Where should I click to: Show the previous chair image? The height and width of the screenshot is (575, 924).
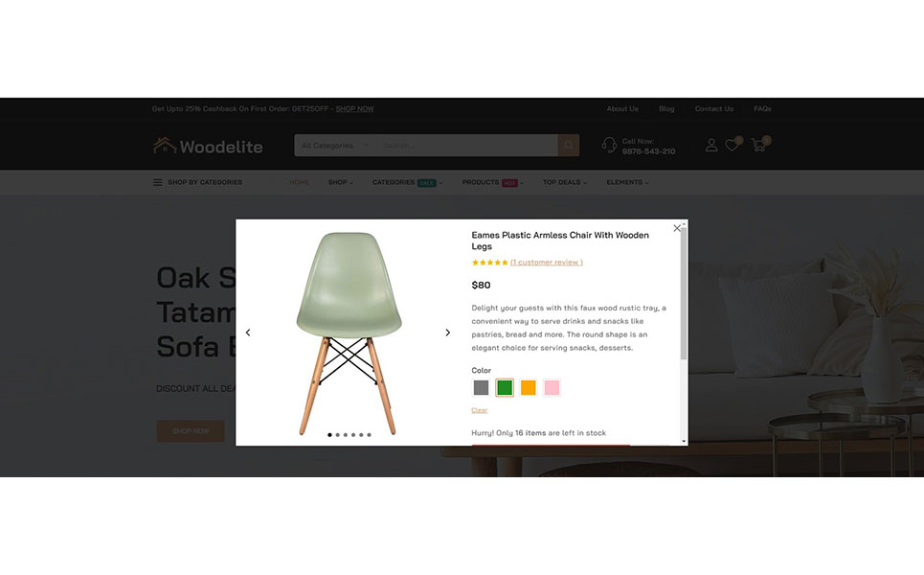tap(248, 333)
